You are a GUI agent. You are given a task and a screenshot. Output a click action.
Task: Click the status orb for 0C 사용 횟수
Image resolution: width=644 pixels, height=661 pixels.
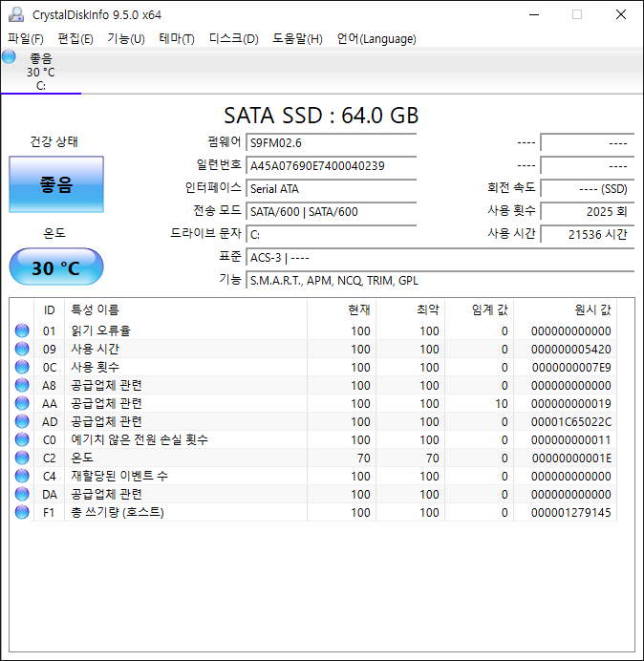(x=22, y=367)
